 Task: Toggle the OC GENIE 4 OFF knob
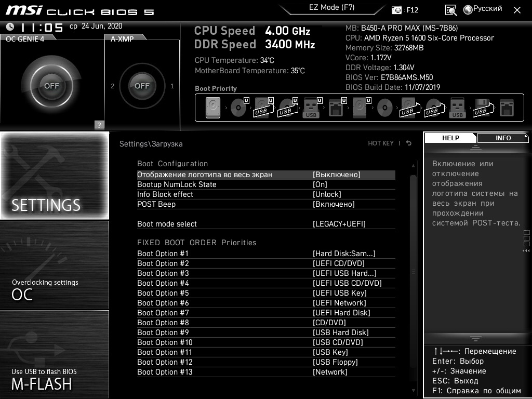pyautogui.click(x=51, y=86)
